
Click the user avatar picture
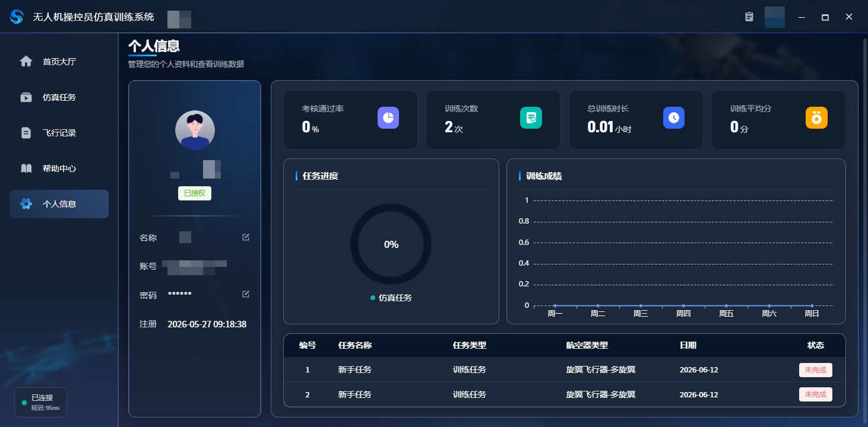click(x=195, y=130)
